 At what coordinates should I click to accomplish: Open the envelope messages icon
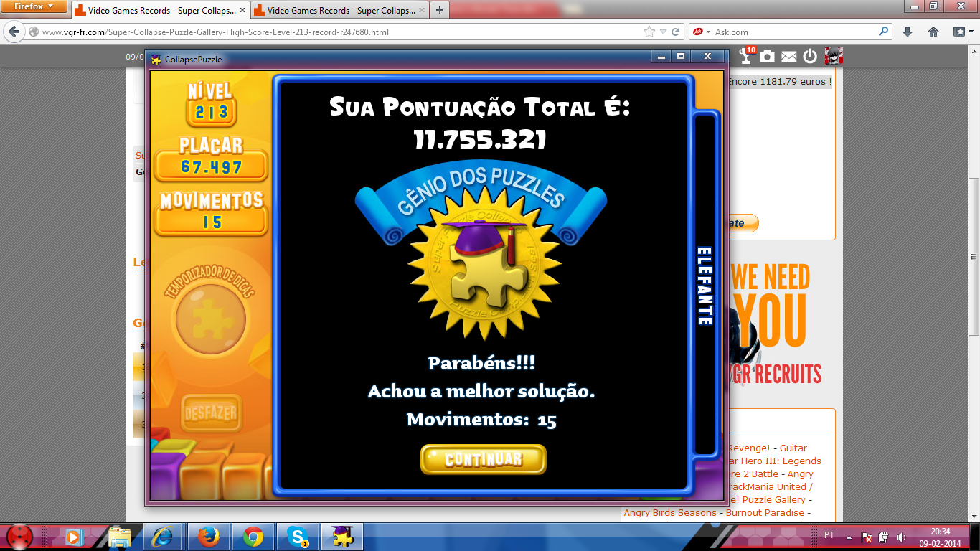(x=788, y=57)
